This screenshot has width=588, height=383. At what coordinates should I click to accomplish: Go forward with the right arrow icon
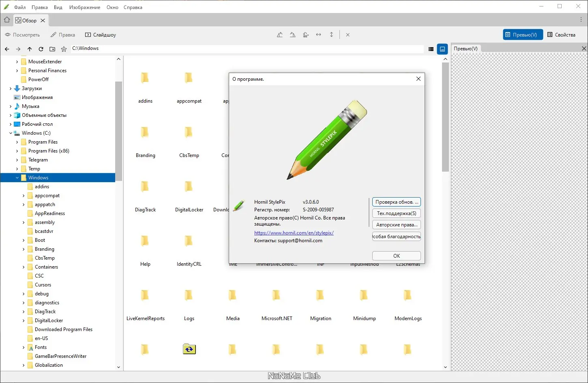click(18, 49)
